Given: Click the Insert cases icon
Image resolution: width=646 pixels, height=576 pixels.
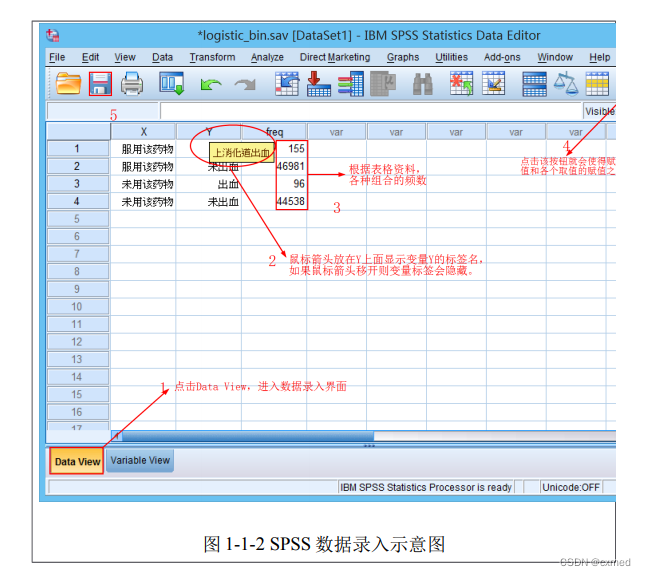Looking at the screenshot, I should [x=461, y=84].
